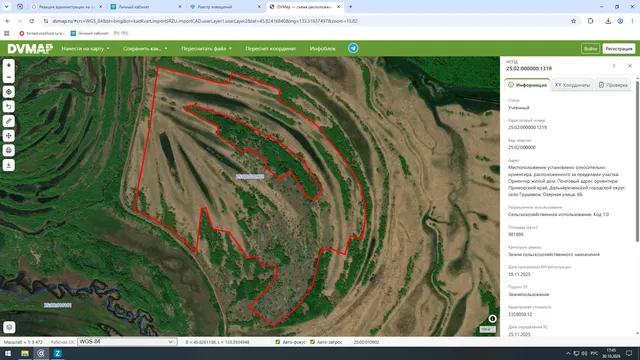This screenshot has height=360, width=640.
Task: Open the Telegram link icon in header
Action: (353, 48)
